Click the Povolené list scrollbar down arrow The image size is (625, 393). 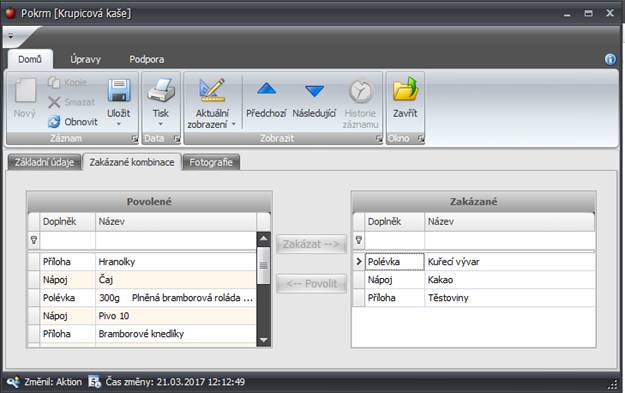pos(263,340)
